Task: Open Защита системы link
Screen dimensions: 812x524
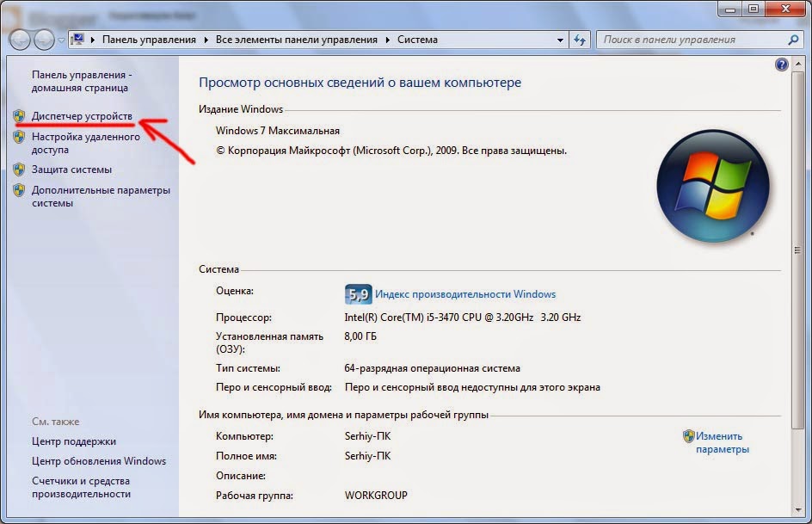Action: click(x=71, y=170)
